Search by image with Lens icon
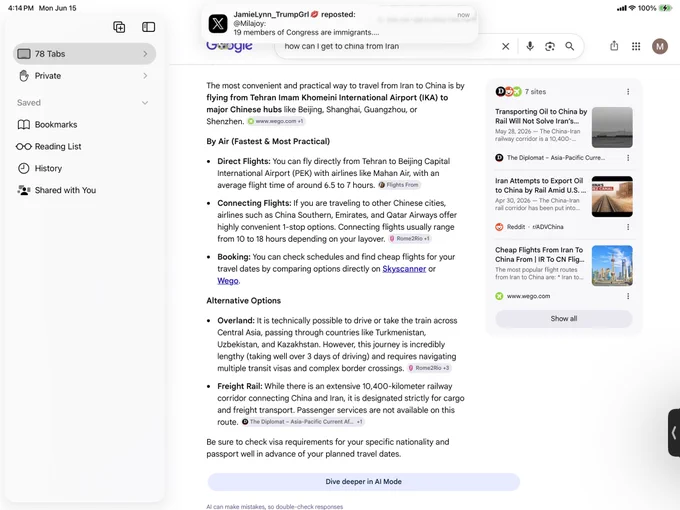Image resolution: width=680 pixels, height=510 pixels. (x=550, y=46)
